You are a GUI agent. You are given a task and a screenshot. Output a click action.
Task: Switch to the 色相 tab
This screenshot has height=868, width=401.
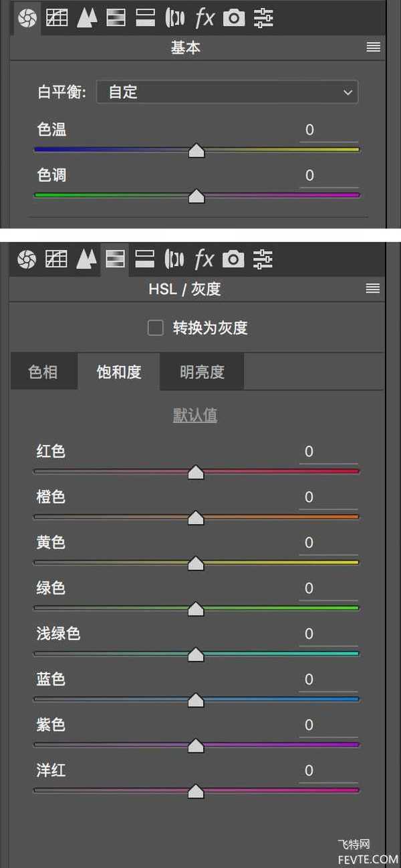[x=43, y=372]
